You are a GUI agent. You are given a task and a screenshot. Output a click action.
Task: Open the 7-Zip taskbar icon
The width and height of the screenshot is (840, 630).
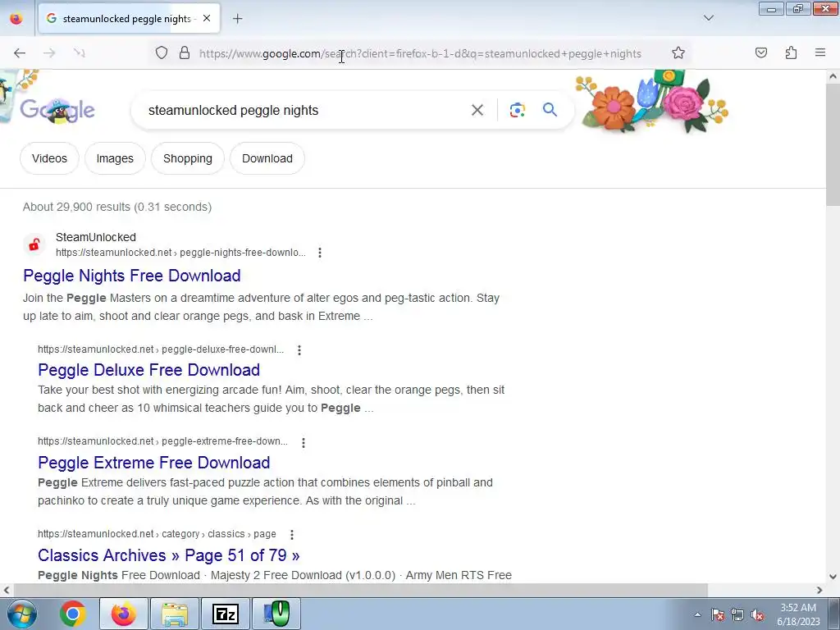click(x=226, y=614)
